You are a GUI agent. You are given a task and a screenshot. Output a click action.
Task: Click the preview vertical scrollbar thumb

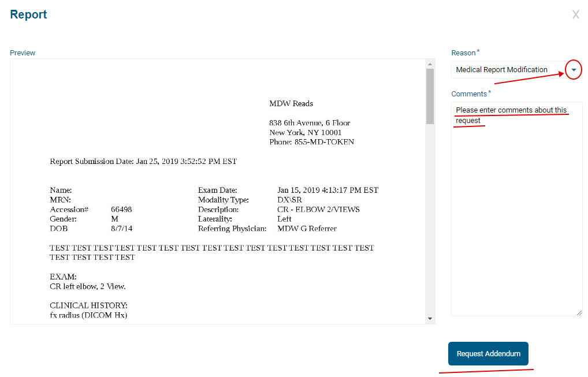pos(430,96)
